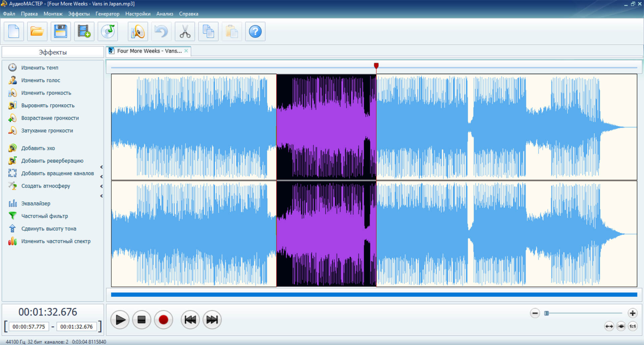Save project with floppy disk icon
The width and height of the screenshot is (644, 345).
click(x=61, y=32)
